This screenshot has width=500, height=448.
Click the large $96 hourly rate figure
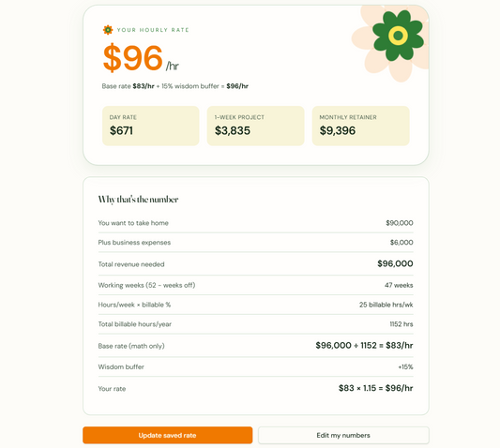coord(133,58)
